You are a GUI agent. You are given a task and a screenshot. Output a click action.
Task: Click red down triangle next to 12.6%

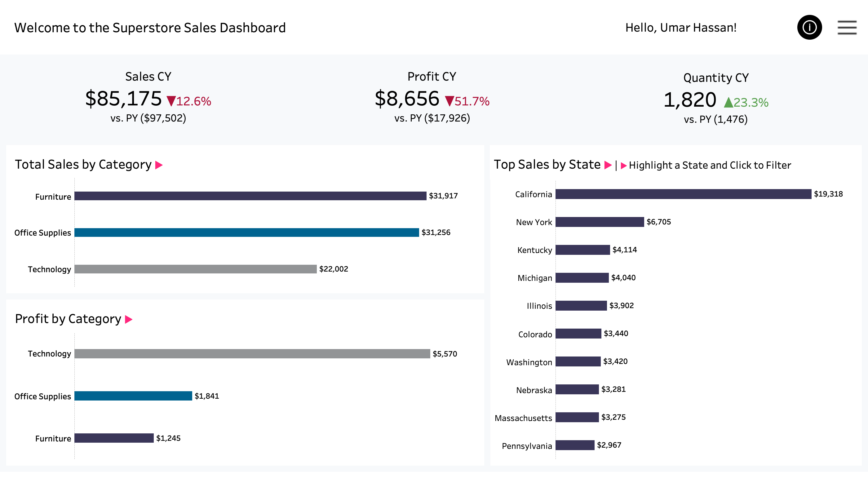click(171, 101)
